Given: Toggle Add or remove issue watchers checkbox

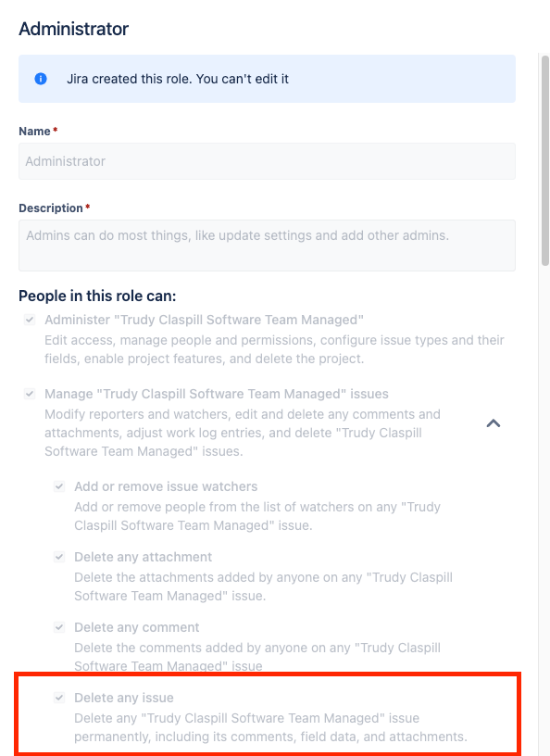Looking at the screenshot, I should (x=59, y=486).
